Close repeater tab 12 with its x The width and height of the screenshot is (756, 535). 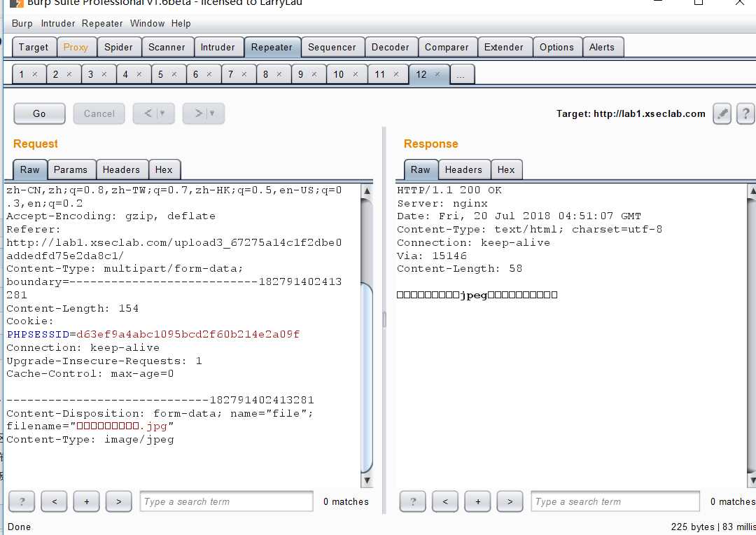pos(437,74)
